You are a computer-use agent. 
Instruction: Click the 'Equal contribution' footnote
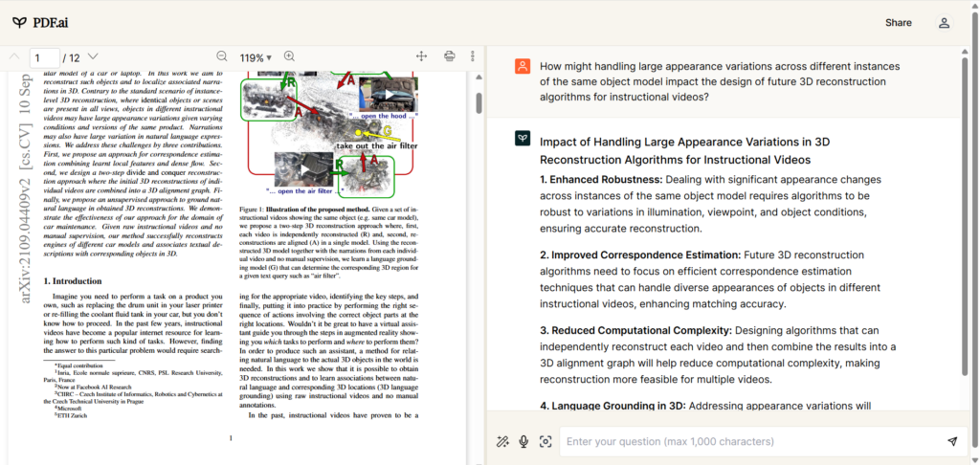77,364
